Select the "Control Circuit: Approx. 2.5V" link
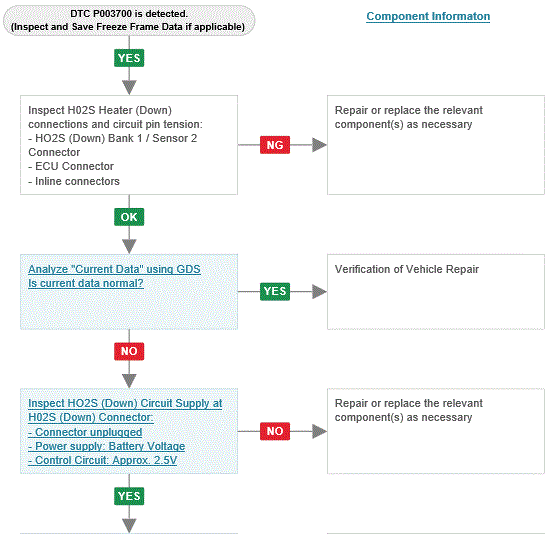 coord(102,460)
